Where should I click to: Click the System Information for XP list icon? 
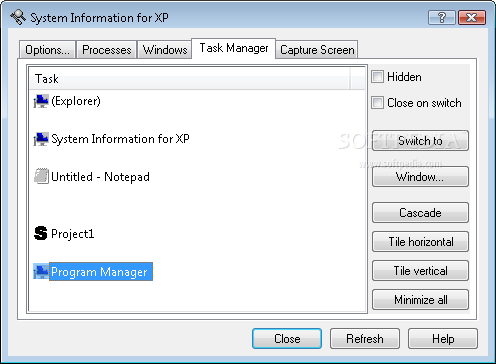[41, 139]
